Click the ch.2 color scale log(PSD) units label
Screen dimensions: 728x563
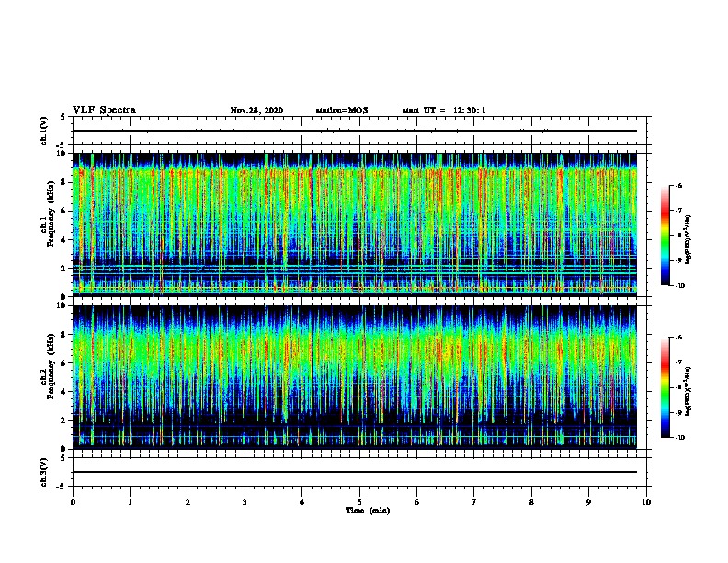pos(688,392)
